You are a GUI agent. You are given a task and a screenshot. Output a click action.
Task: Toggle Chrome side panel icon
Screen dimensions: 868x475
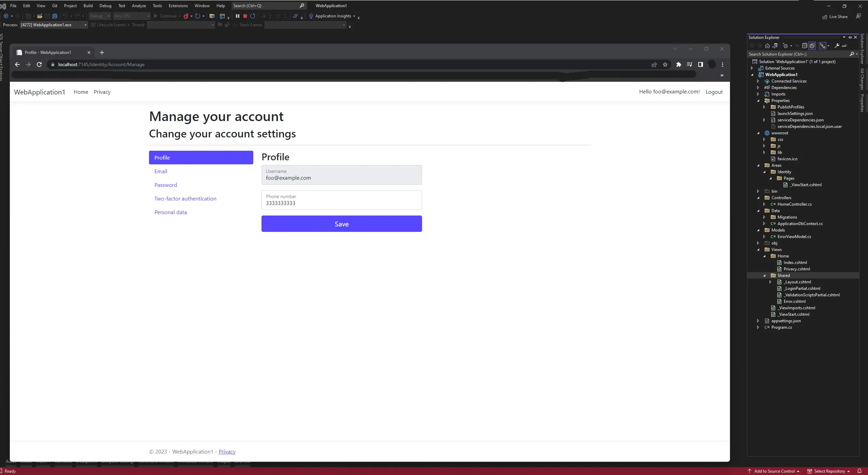[x=700, y=64]
